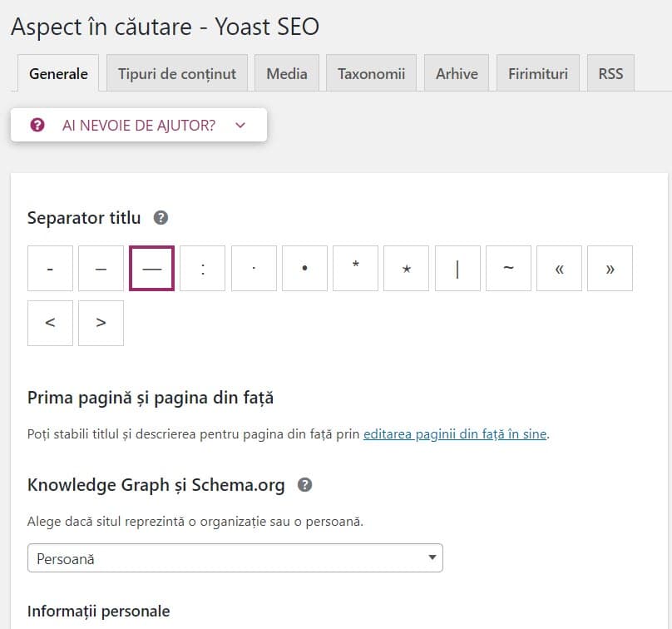Expand the AI NEVOIE DE AJUTOR panel
Screen dimensions: 672x629
(138, 125)
